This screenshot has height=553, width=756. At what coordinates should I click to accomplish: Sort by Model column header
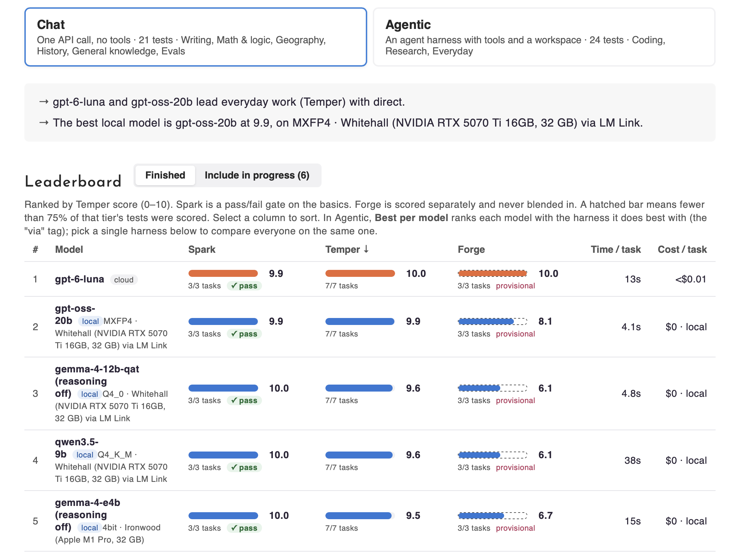[69, 250]
